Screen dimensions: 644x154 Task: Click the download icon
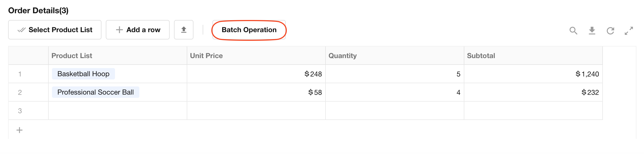(592, 31)
